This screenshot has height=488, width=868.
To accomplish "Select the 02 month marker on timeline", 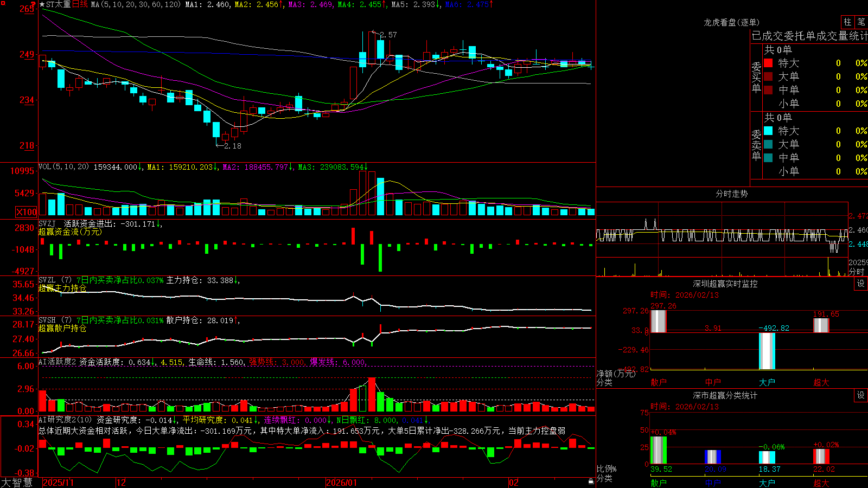I will point(514,483).
